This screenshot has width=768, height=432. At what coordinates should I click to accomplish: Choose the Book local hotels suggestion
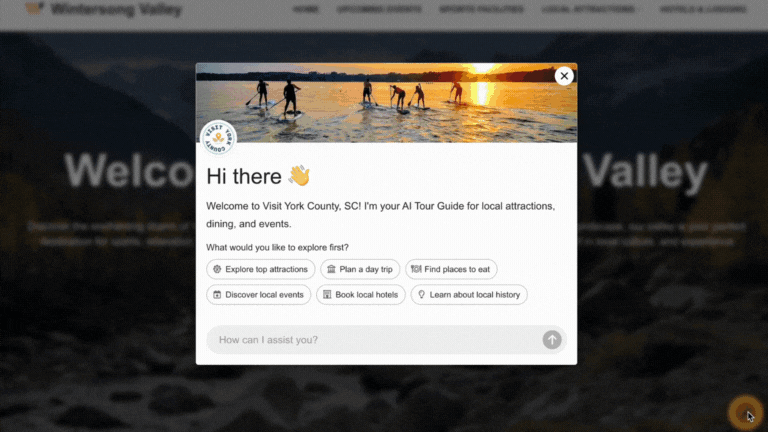[361, 294]
